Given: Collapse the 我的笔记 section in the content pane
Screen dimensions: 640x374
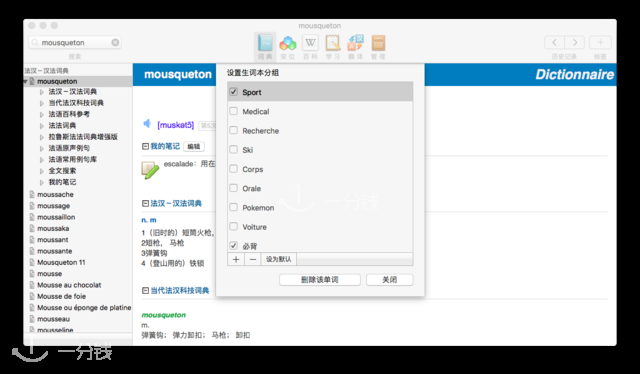Looking at the screenshot, I should [145, 146].
